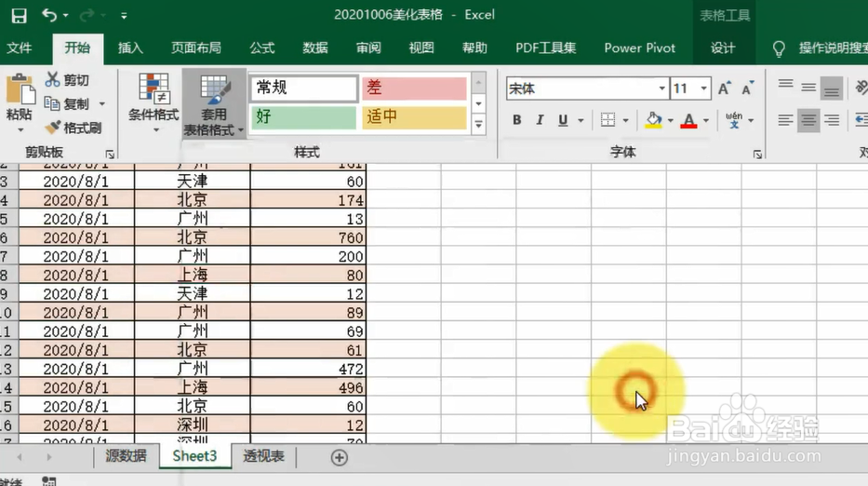Open the font size dropdown arrow
Image resolution: width=868 pixels, height=486 pixels.
703,88
